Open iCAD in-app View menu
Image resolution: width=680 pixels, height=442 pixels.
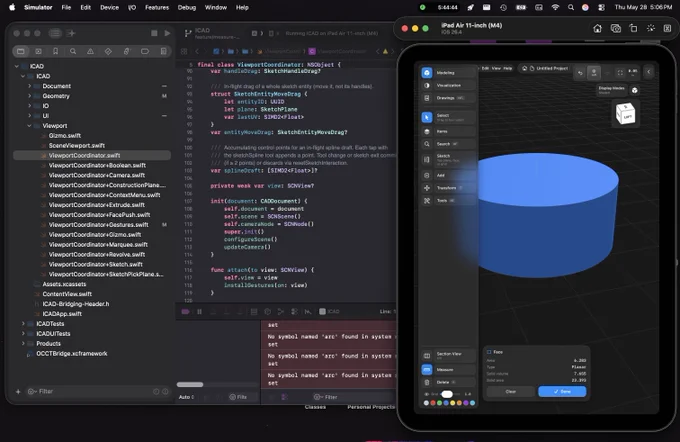(496, 69)
